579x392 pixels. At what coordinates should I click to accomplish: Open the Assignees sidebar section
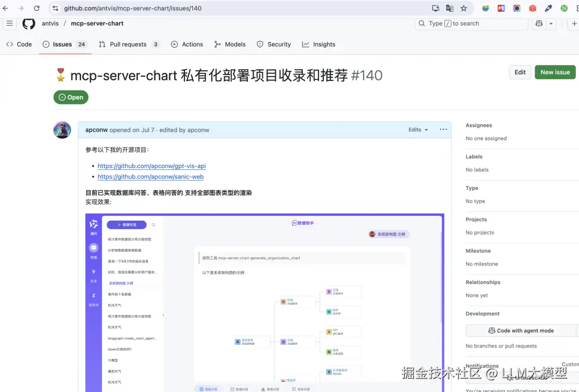(479, 125)
